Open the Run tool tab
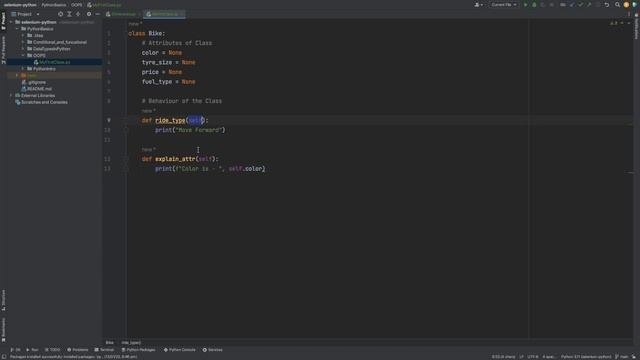The image size is (640, 360). click(x=32, y=350)
